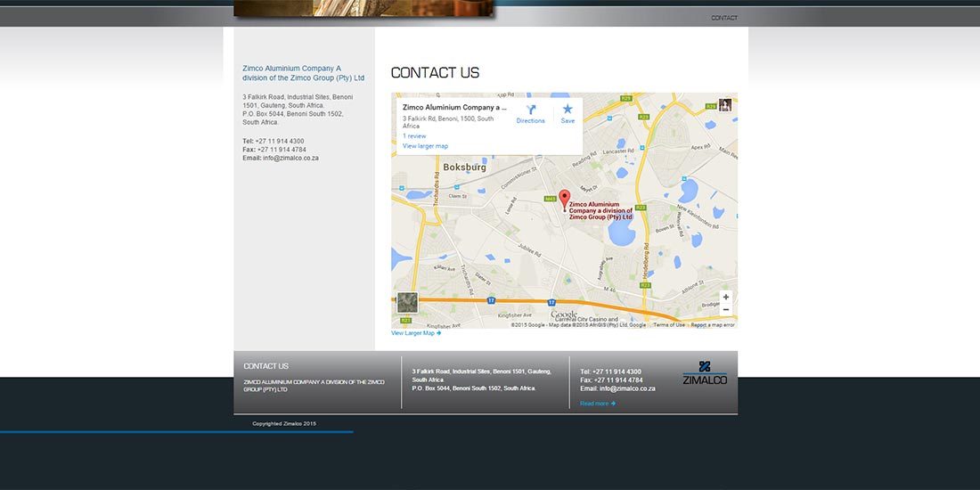Click footer email info@zimalco.co.za
Screen dimensions: 980x490
pos(627,388)
